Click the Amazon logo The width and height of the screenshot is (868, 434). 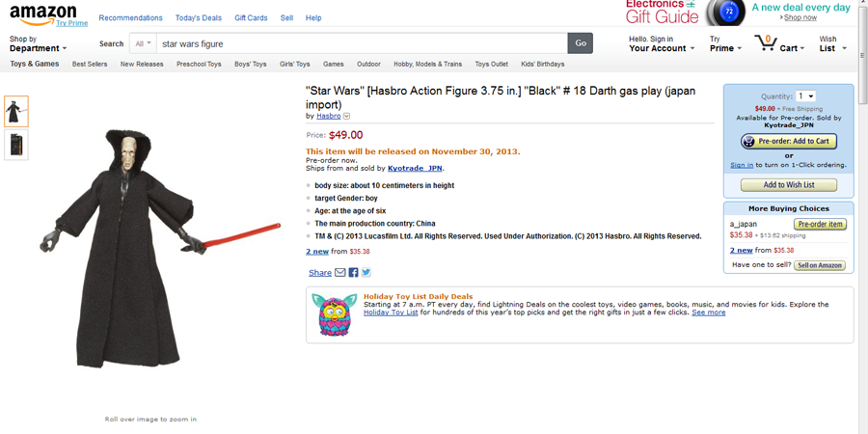click(43, 14)
